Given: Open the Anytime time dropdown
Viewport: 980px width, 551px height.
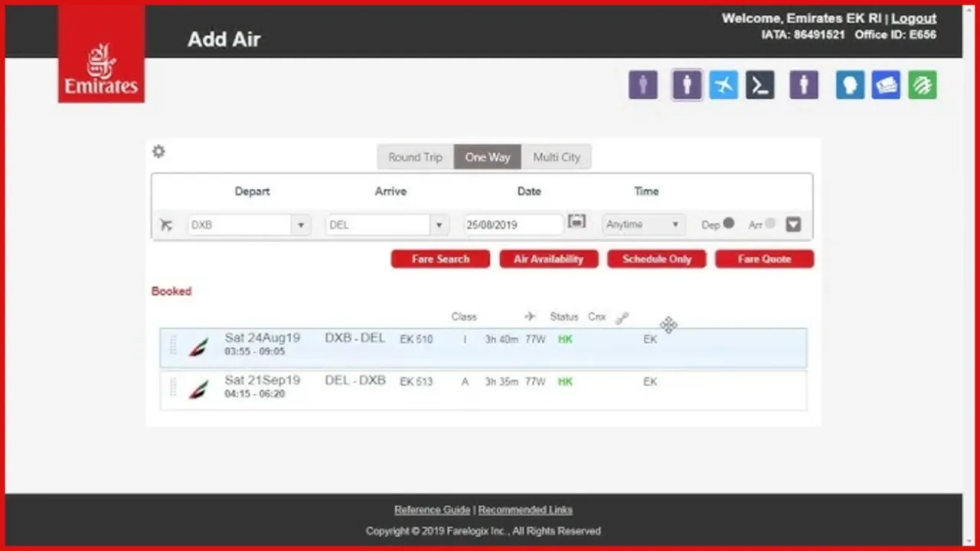Looking at the screenshot, I should pos(642,224).
